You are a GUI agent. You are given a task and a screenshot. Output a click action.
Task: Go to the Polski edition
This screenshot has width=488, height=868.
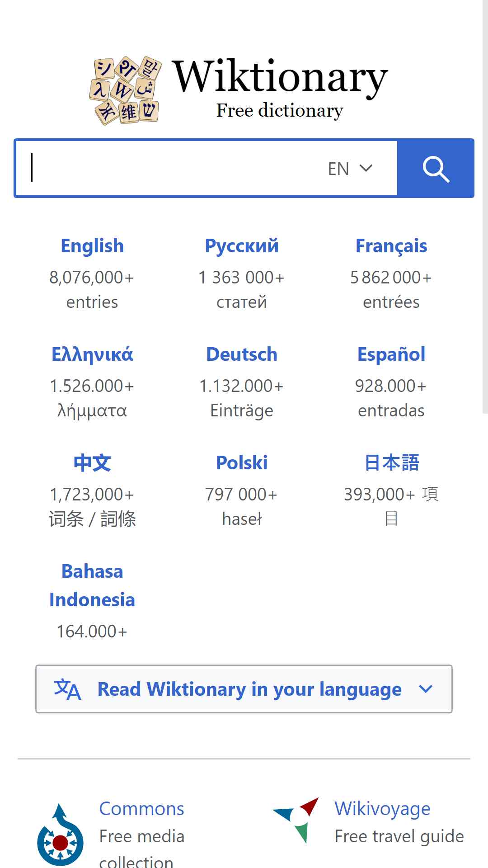[x=242, y=463]
